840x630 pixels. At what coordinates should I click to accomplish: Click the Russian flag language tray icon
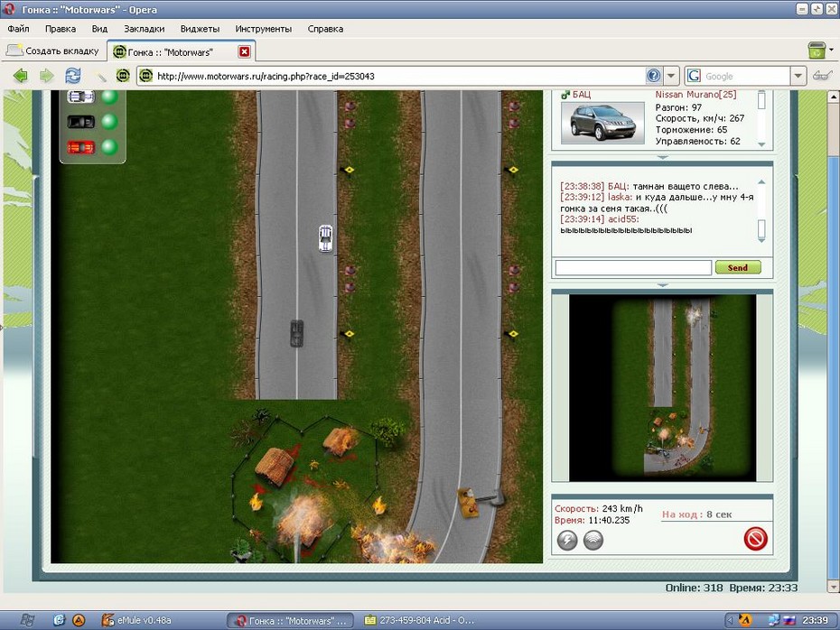[x=789, y=620]
